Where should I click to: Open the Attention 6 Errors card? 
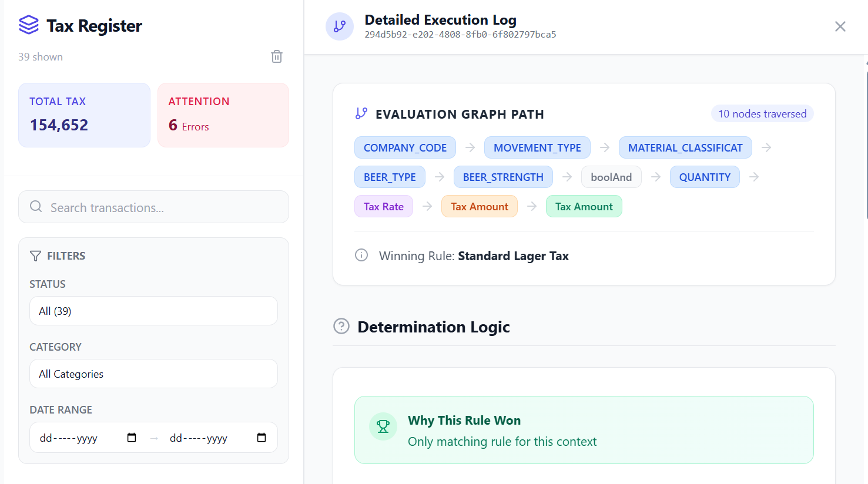pos(223,115)
